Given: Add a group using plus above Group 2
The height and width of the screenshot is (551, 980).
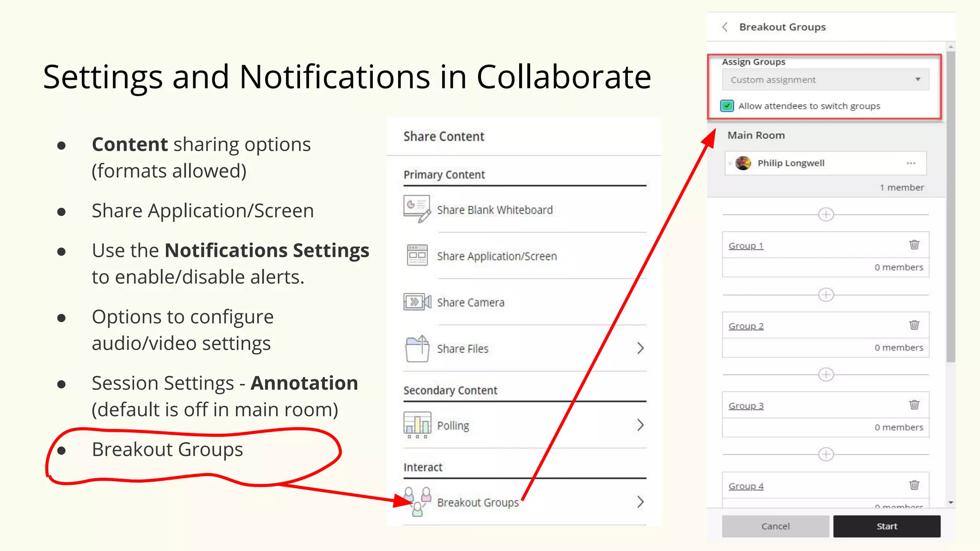Looking at the screenshot, I should click(826, 295).
